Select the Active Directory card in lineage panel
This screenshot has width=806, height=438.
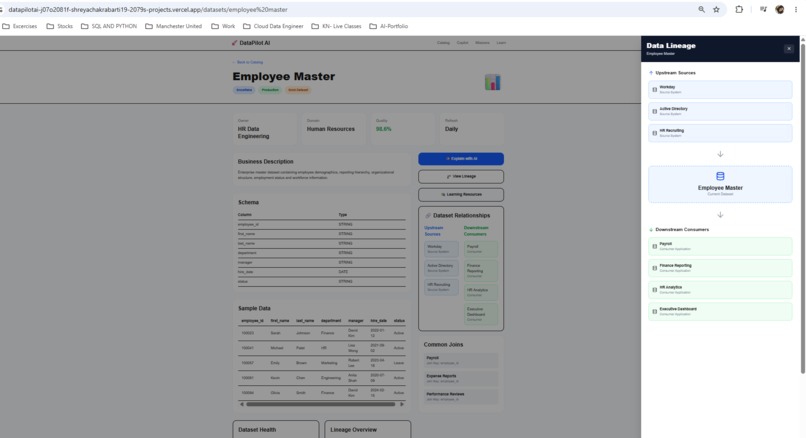point(720,111)
